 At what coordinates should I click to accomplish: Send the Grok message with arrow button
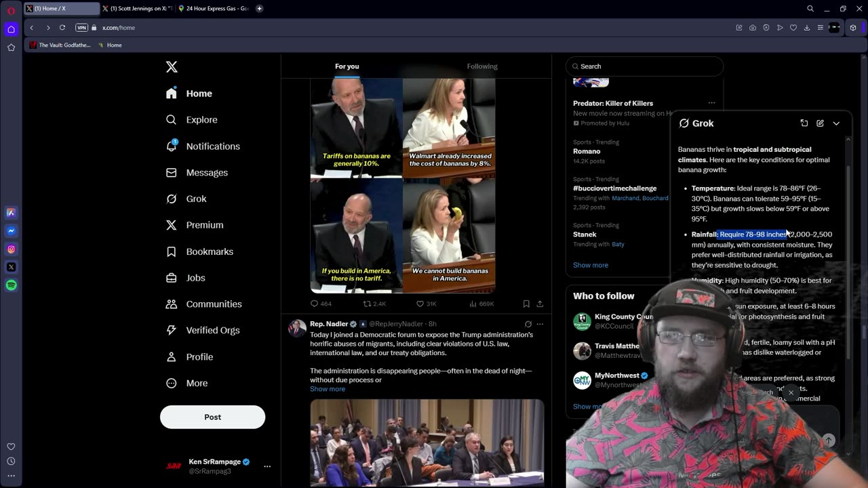tap(829, 441)
